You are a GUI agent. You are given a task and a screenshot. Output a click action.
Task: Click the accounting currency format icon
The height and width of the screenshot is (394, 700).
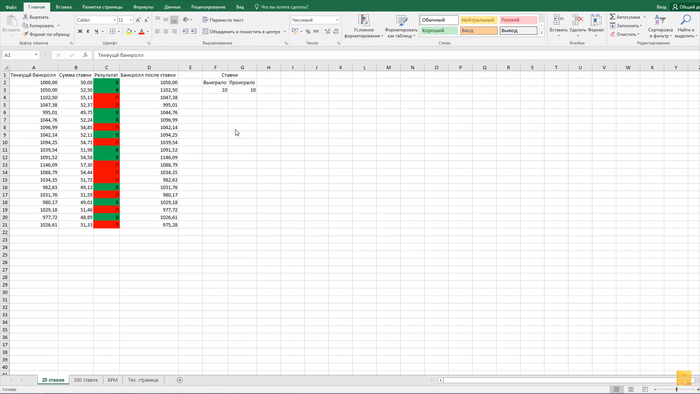click(295, 32)
